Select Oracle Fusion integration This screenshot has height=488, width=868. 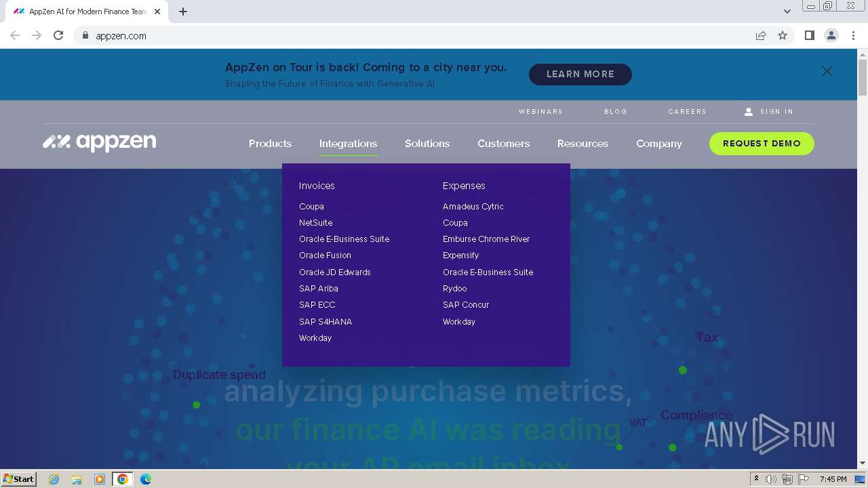click(x=325, y=256)
